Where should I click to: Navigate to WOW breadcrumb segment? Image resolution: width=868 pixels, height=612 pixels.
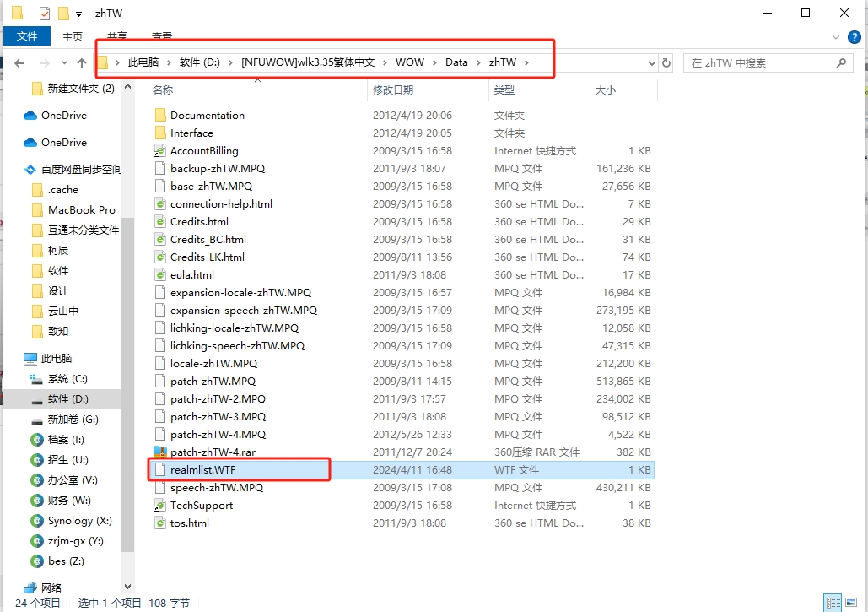(x=410, y=62)
